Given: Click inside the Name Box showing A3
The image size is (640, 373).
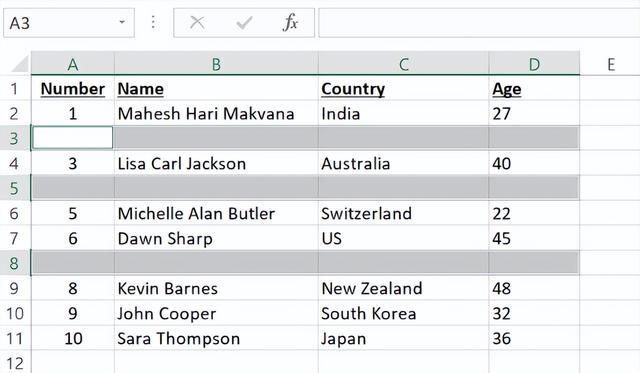Looking at the screenshot, I should [61, 23].
